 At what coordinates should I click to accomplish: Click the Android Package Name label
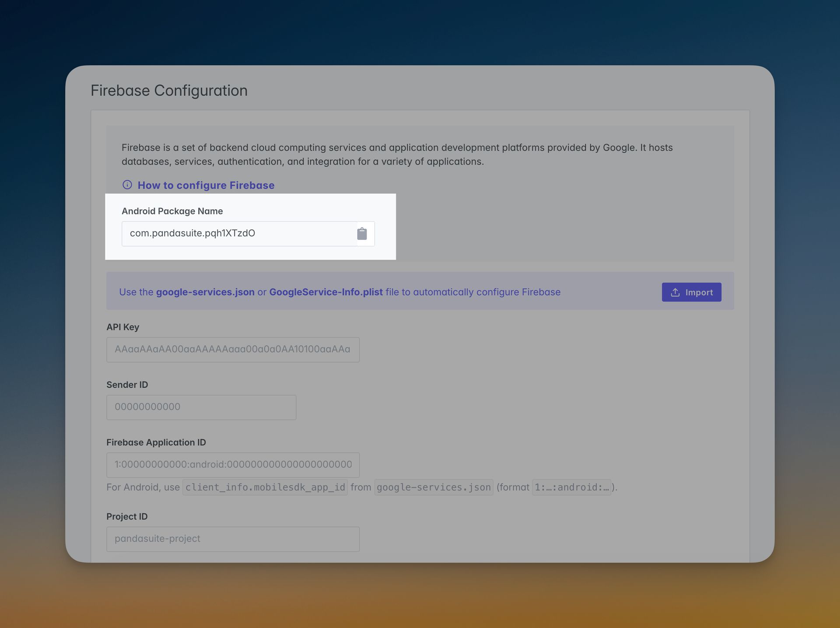point(172,211)
